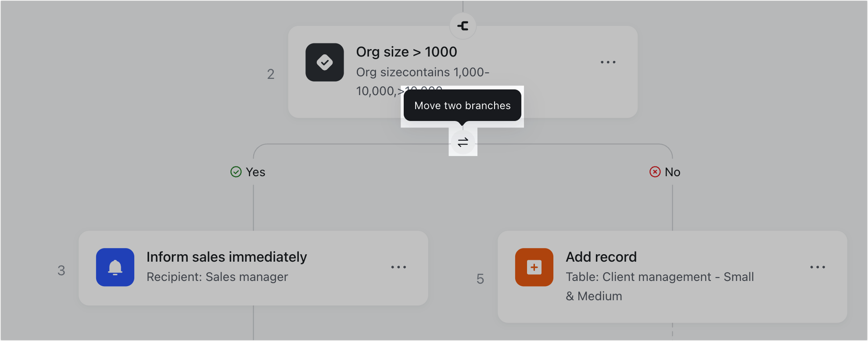Image resolution: width=868 pixels, height=341 pixels.
Task: Open the ellipsis menu on the condition card
Action: point(608,62)
